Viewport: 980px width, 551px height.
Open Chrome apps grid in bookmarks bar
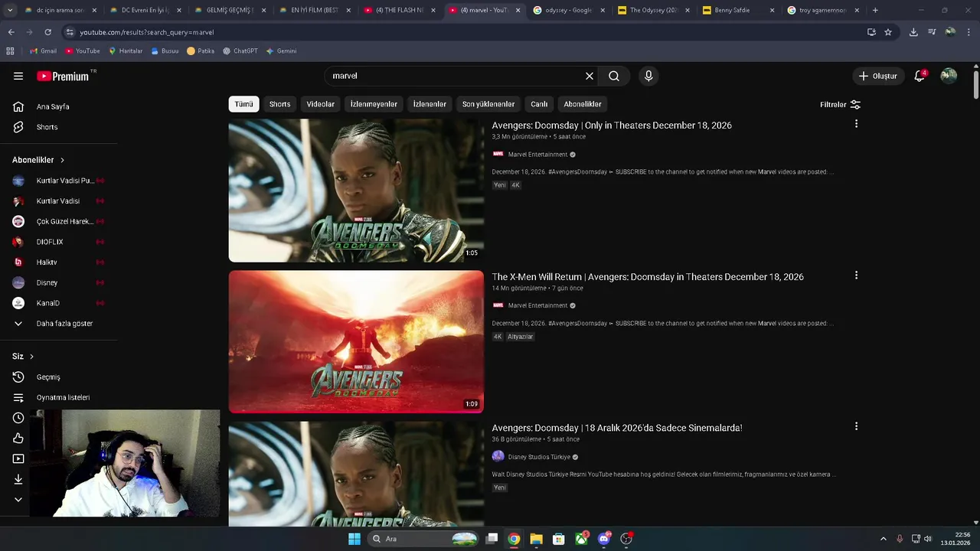(10, 51)
